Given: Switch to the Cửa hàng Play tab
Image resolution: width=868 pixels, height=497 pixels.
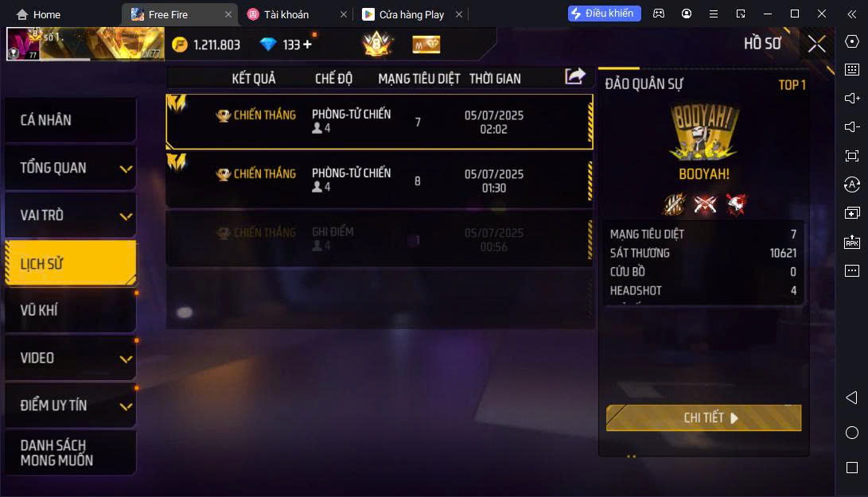Looking at the screenshot, I should pyautogui.click(x=412, y=14).
